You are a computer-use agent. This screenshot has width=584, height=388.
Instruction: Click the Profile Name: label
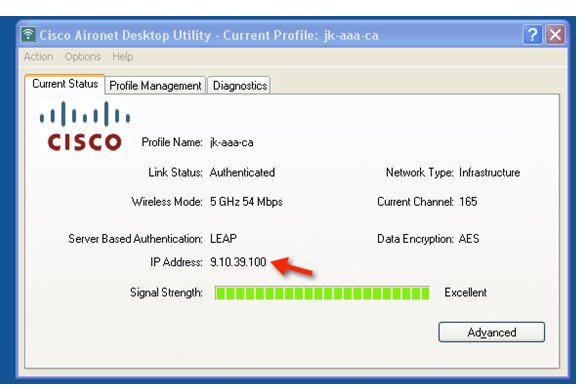(x=172, y=142)
